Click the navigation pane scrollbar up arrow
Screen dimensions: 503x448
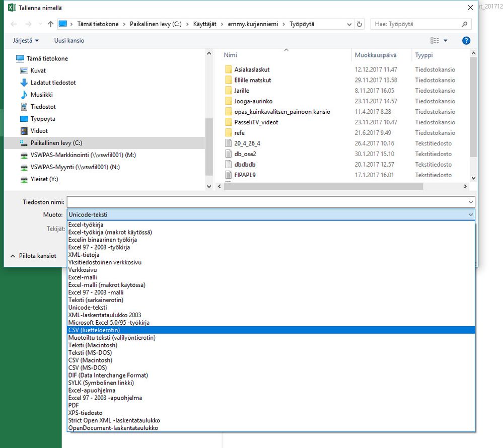click(209, 53)
